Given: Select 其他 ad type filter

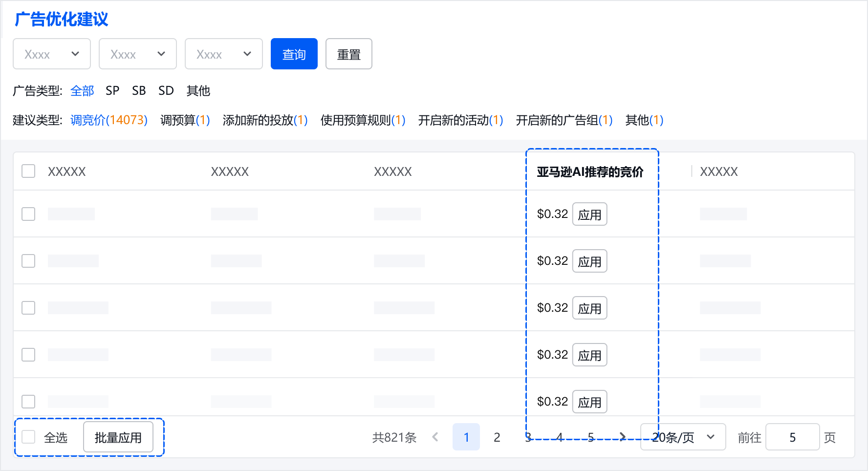Looking at the screenshot, I should (x=198, y=91).
